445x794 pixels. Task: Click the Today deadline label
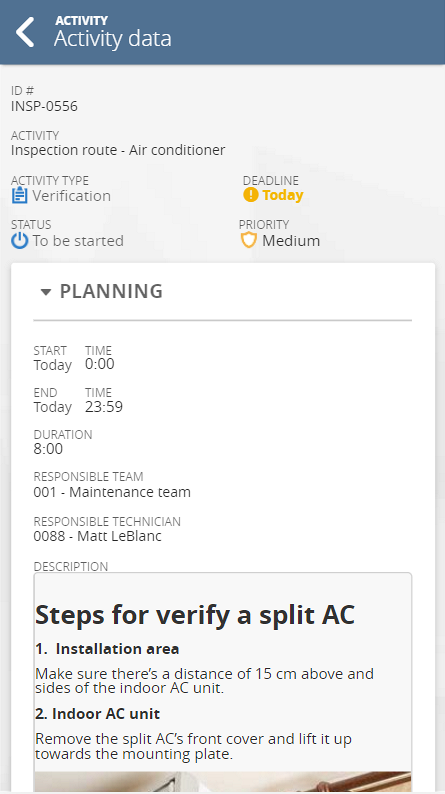tap(282, 195)
